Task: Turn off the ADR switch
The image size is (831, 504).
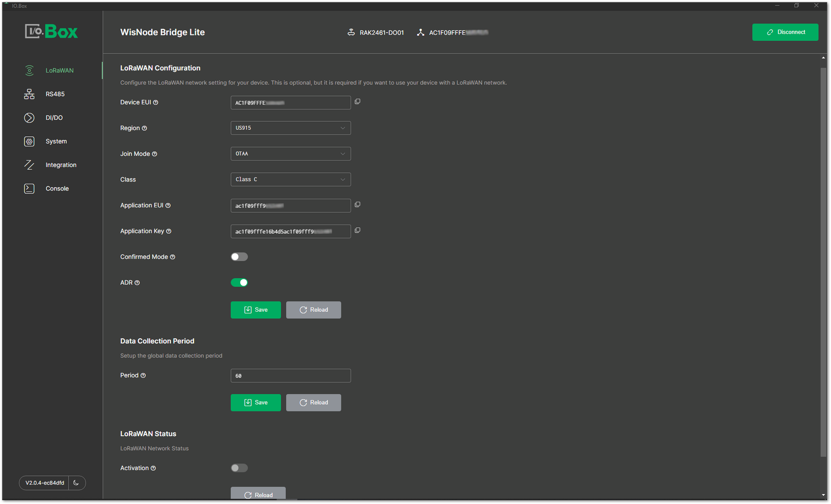Action: 239,282
